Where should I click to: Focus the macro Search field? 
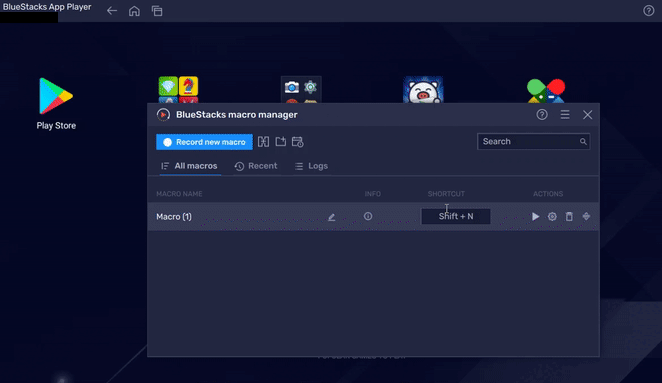pos(533,141)
